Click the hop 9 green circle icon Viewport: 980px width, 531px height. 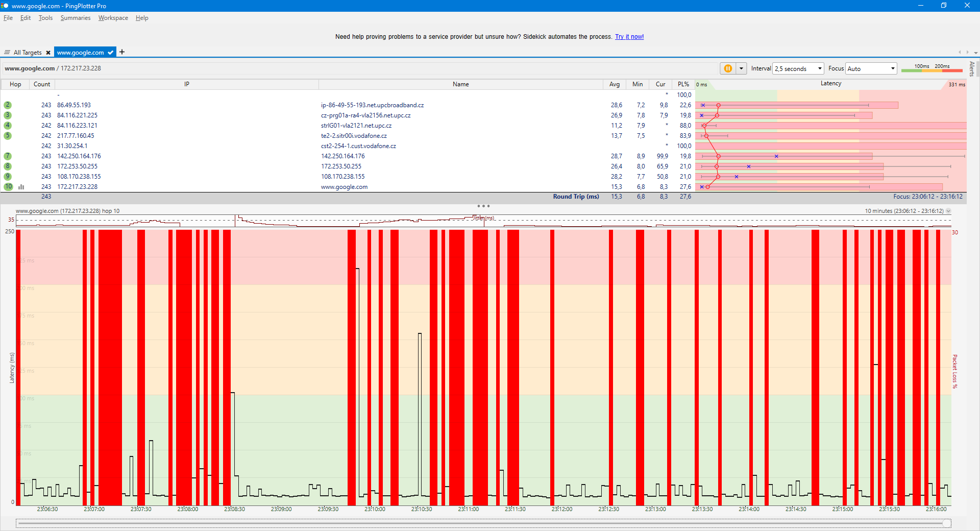(x=8, y=177)
